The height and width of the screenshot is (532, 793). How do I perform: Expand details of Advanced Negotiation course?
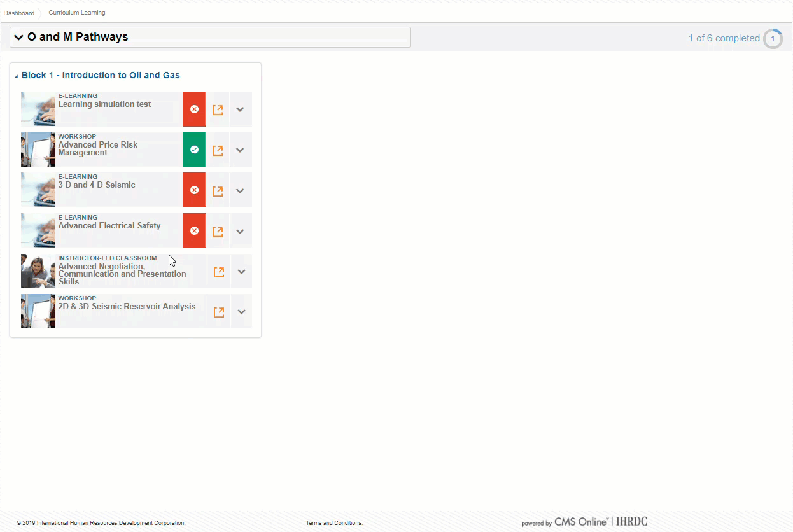[241, 272]
